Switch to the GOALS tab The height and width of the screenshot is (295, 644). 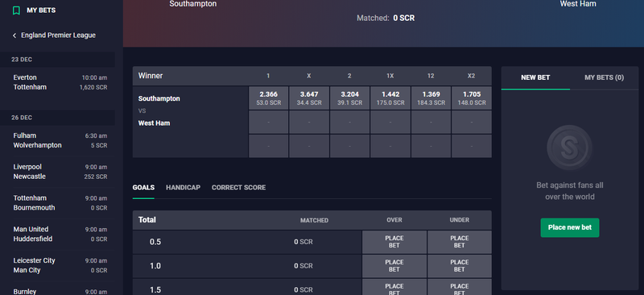click(143, 188)
